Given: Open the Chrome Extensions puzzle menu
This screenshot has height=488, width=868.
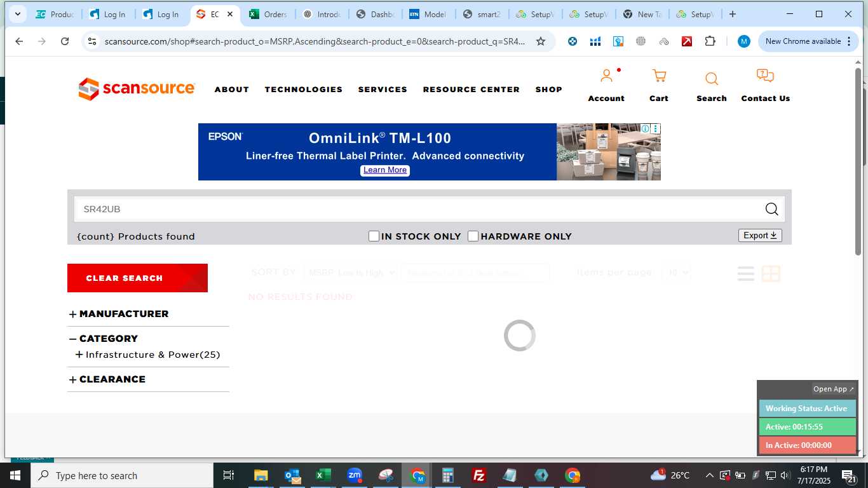Looking at the screenshot, I should point(710,41).
